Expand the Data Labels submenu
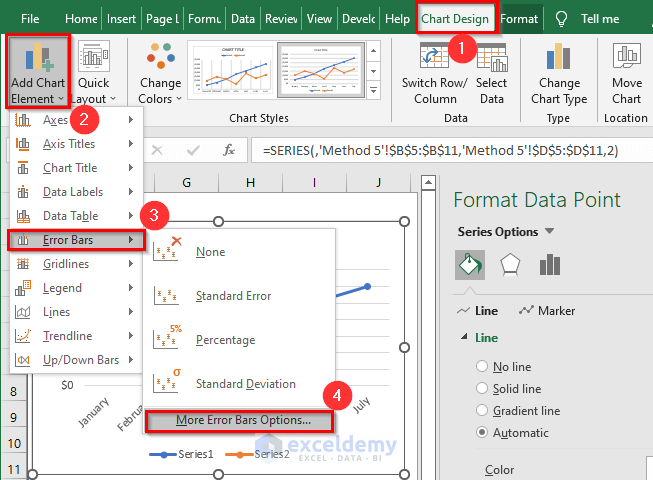 76,192
